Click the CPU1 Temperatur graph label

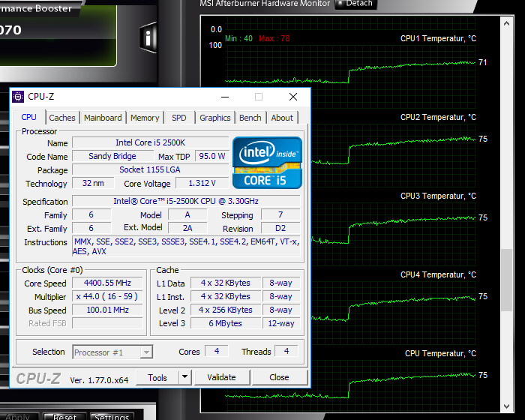[x=438, y=38]
